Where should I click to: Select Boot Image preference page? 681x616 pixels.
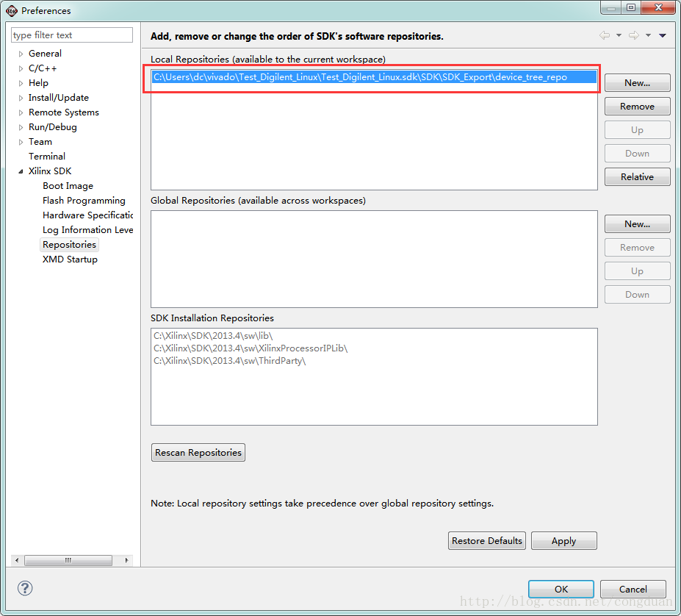point(68,186)
